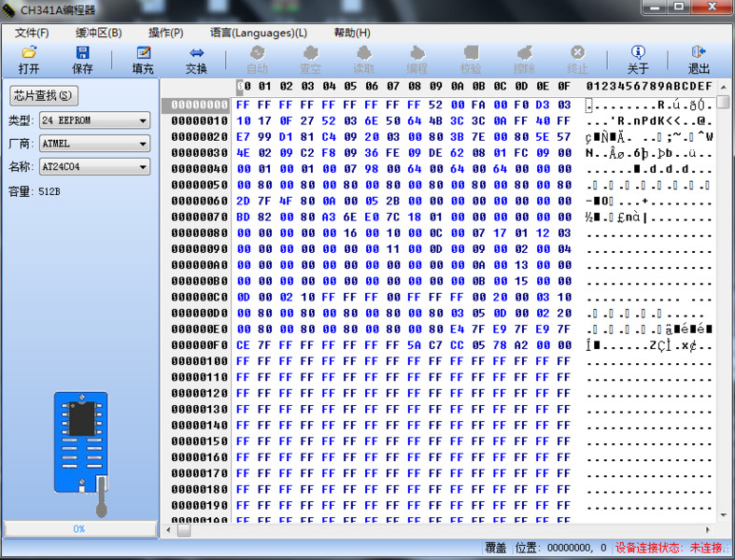Screen dimensions: 735x560
Task: Open the 语言(Languages)(L) menu
Action: click(x=258, y=33)
